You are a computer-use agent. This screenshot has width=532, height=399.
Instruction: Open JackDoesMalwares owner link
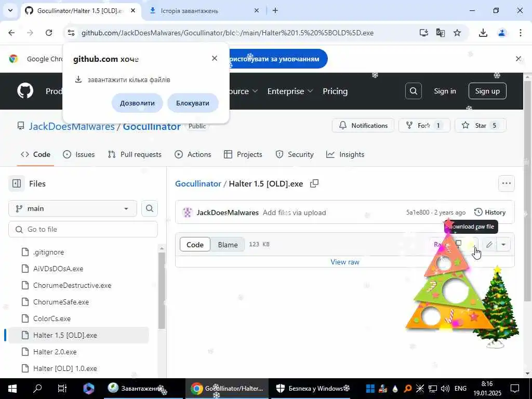pyautogui.click(x=72, y=126)
